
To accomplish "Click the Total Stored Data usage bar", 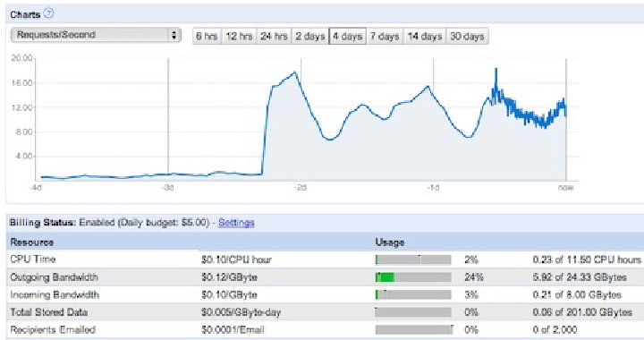I will [413, 312].
